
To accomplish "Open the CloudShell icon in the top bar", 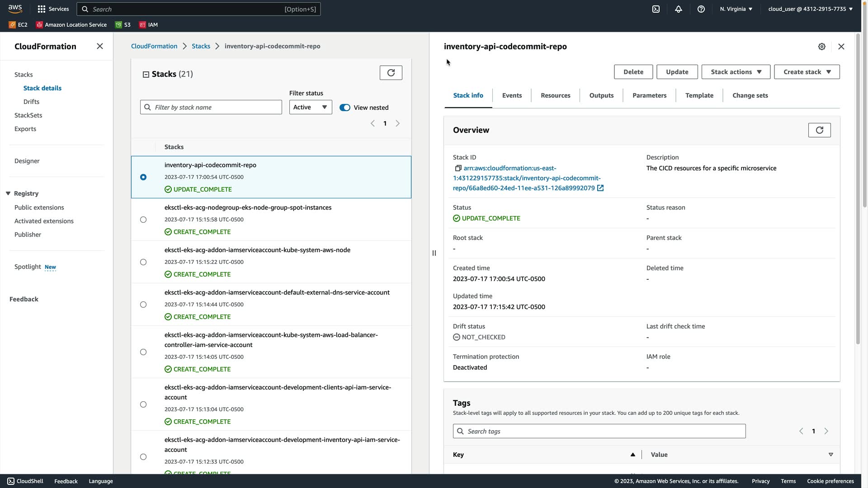I will pyautogui.click(x=656, y=9).
